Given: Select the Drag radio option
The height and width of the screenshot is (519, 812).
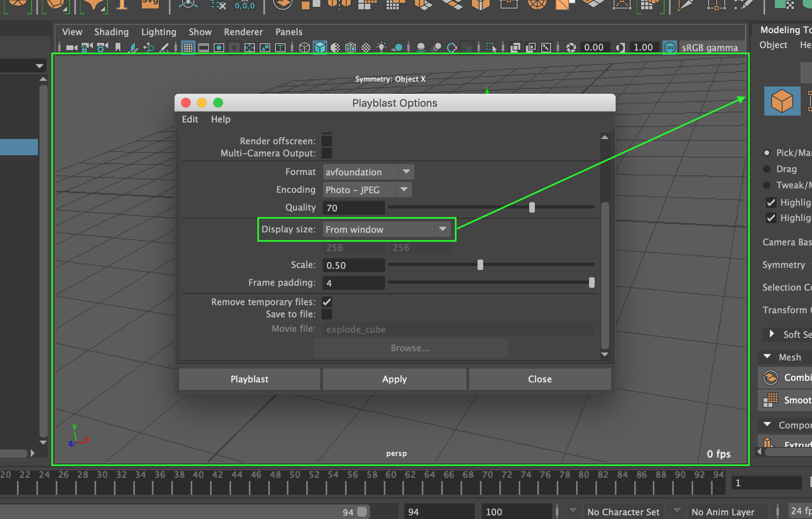Looking at the screenshot, I should tap(766, 169).
